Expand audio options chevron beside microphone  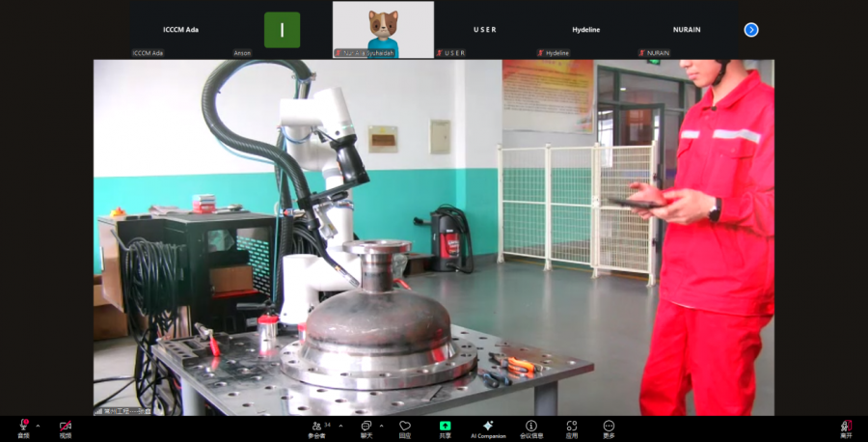coord(38,426)
